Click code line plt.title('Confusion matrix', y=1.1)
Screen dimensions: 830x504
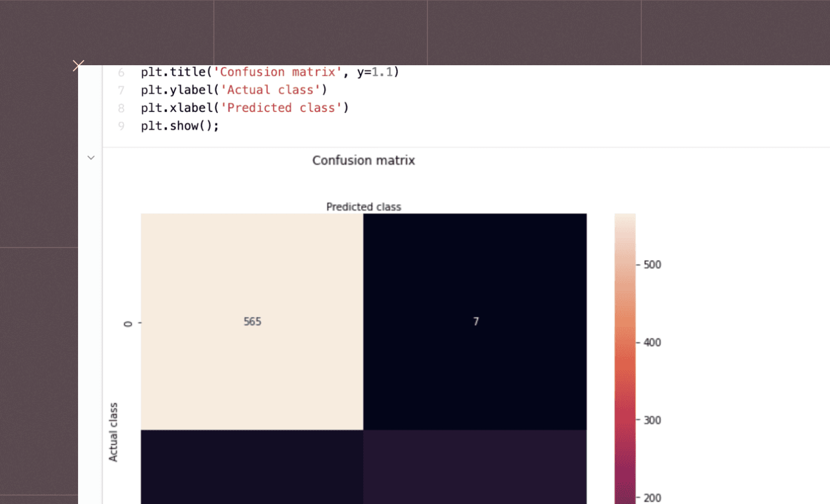270,72
